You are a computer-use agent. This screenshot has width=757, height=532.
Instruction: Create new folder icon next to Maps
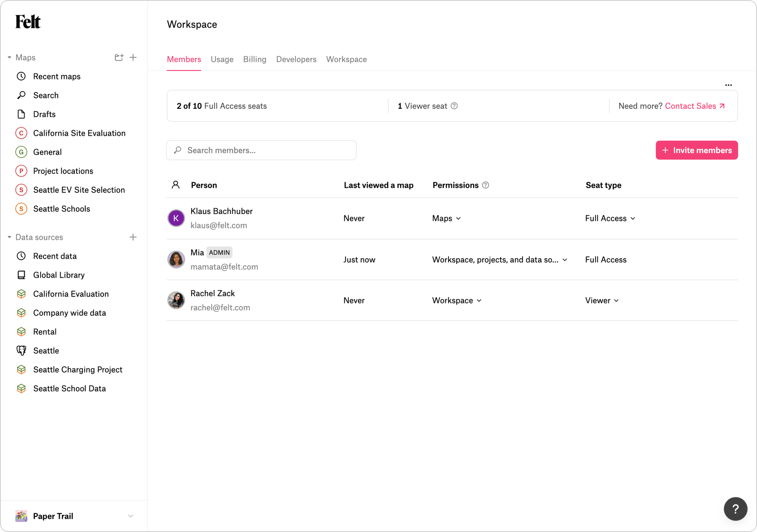tap(119, 57)
